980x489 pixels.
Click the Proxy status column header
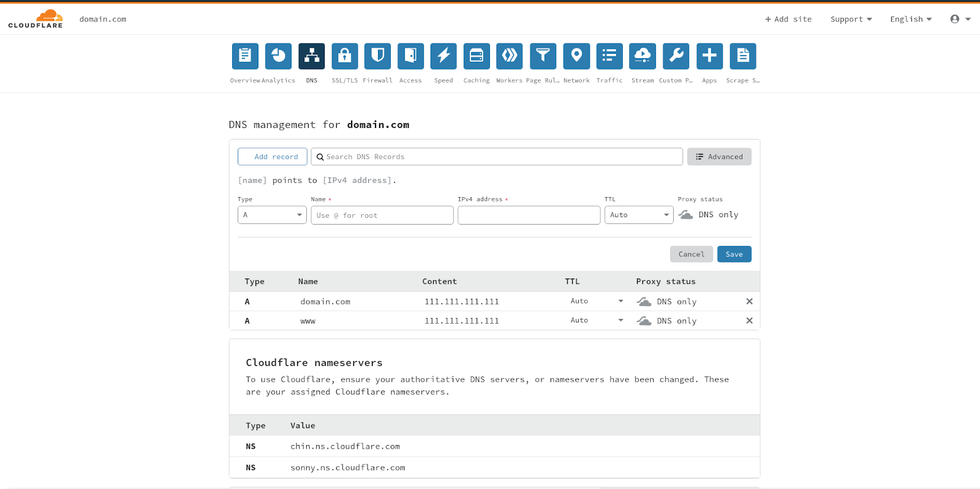click(666, 282)
